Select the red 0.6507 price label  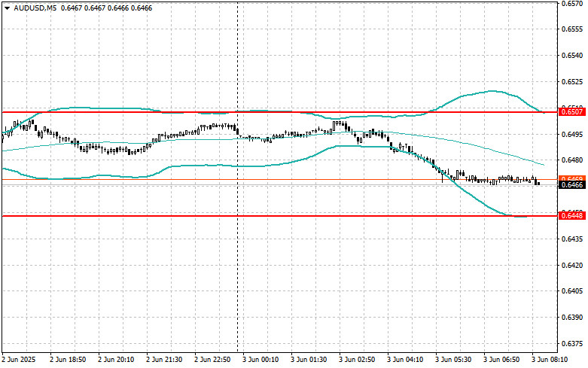coord(572,111)
